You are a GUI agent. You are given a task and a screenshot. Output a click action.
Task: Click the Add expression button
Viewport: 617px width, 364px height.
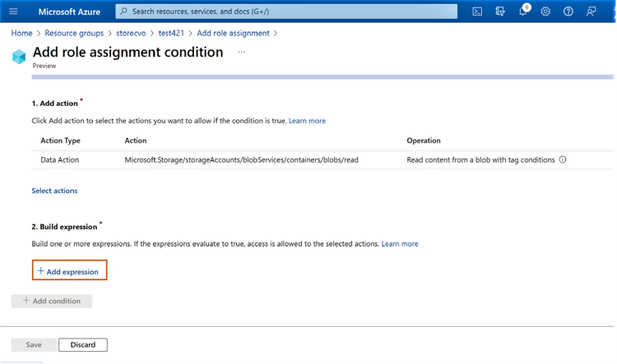69,271
